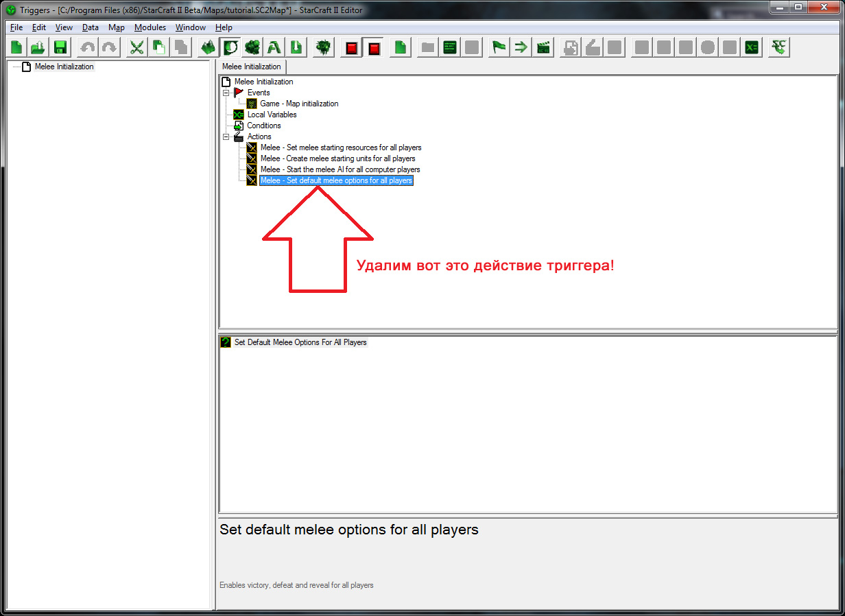Select Game - Map initialization event
The image size is (845, 616).
point(299,104)
